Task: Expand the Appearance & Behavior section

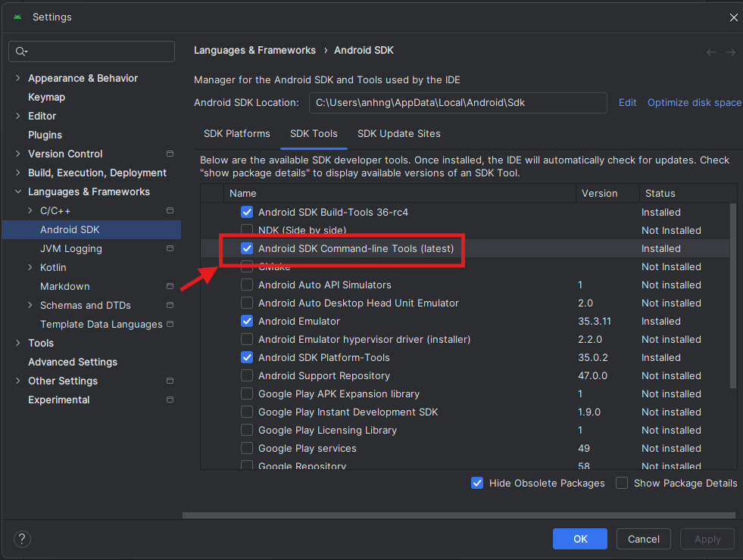Action: (x=18, y=78)
